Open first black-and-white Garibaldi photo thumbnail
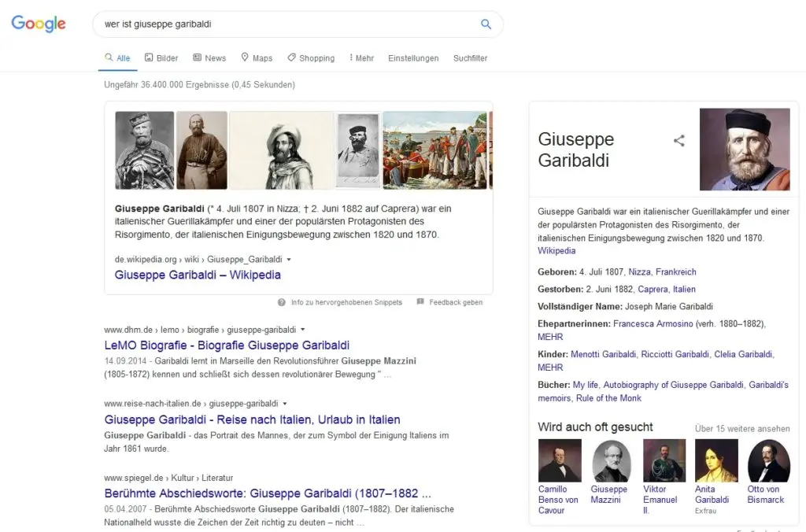 point(145,150)
